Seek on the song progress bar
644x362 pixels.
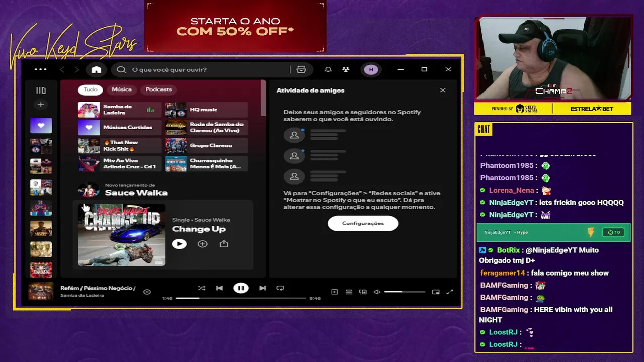240,298
